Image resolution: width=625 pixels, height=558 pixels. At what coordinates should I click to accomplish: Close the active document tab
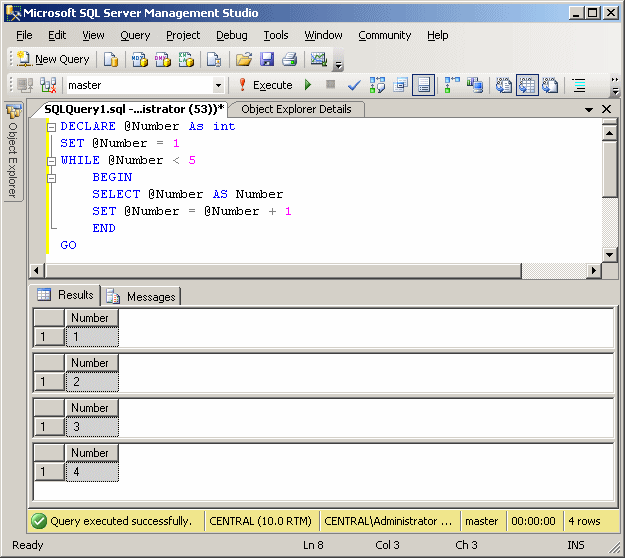tap(606, 109)
